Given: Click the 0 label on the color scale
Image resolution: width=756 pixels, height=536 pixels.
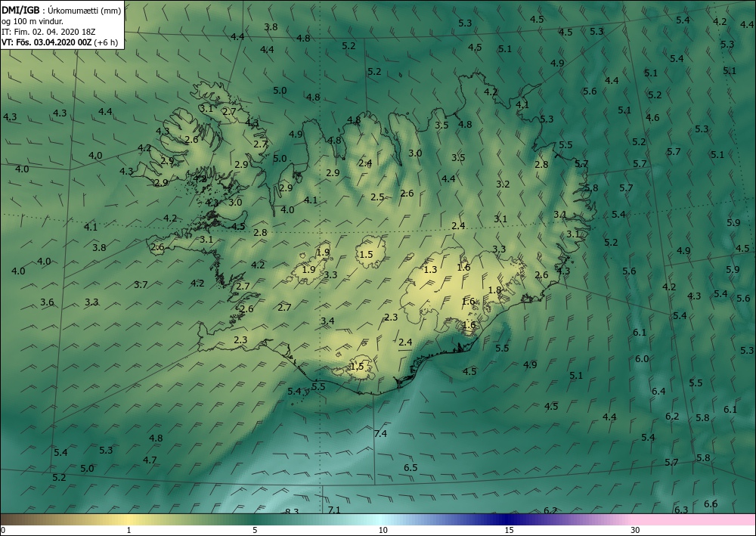Looking at the screenshot, I should [x=3, y=530].
